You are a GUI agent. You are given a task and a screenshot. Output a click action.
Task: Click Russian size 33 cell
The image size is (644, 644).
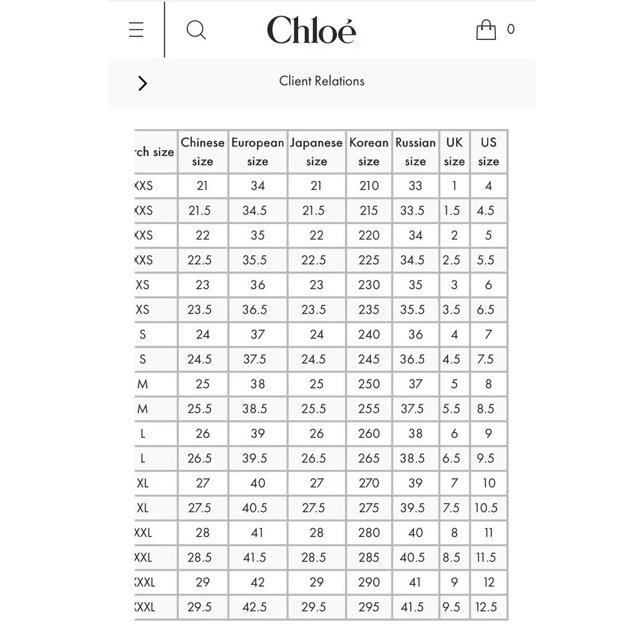pyautogui.click(x=415, y=185)
